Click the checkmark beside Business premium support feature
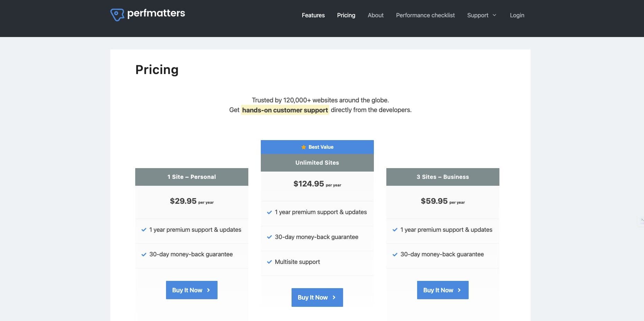 (395, 229)
